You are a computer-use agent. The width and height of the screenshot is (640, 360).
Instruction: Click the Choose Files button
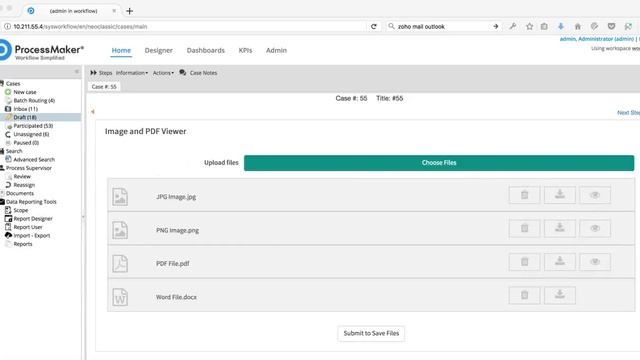(439, 163)
